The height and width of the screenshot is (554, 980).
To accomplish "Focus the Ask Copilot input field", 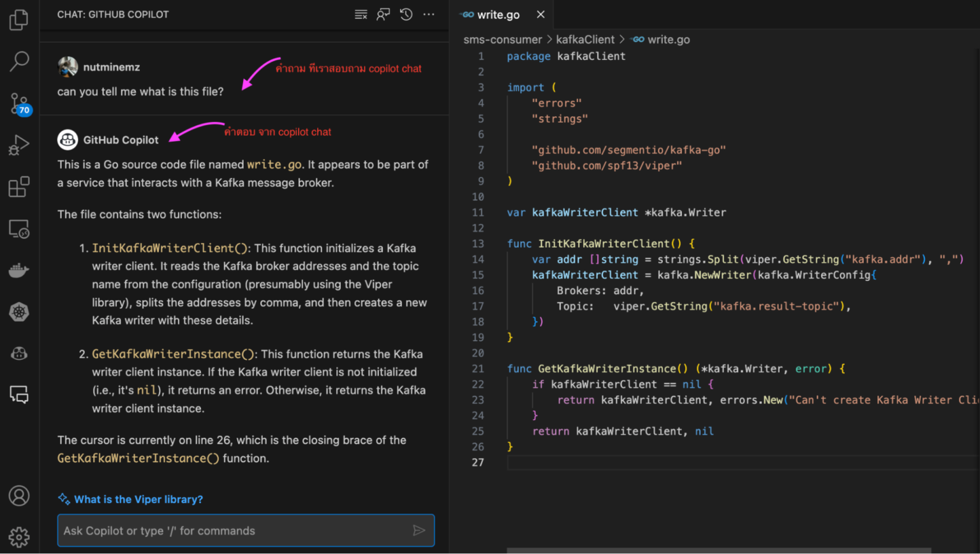I will tap(246, 530).
